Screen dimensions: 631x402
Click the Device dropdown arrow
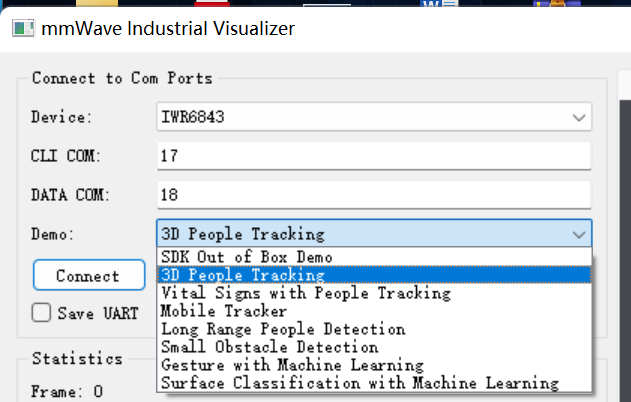click(578, 118)
